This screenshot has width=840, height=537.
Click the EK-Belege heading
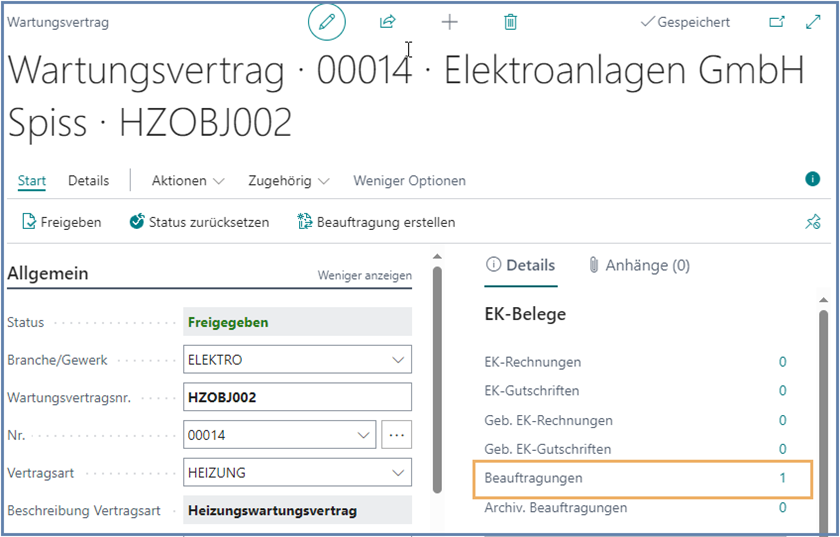(x=525, y=314)
